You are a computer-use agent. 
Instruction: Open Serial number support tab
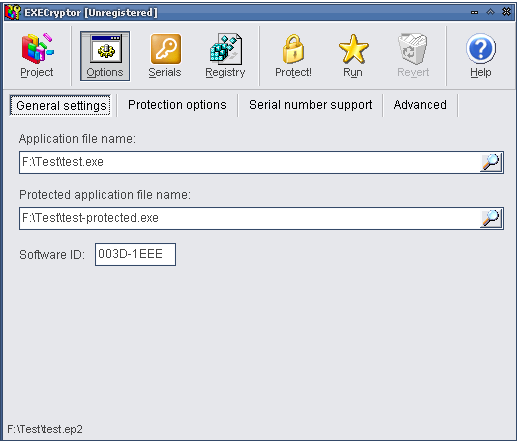(311, 105)
